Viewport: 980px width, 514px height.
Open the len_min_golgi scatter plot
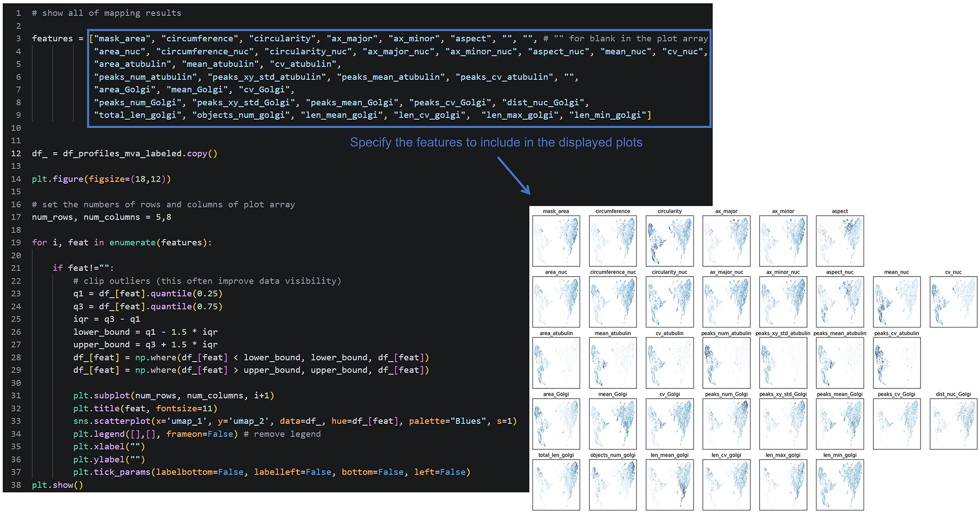pyautogui.click(x=840, y=485)
